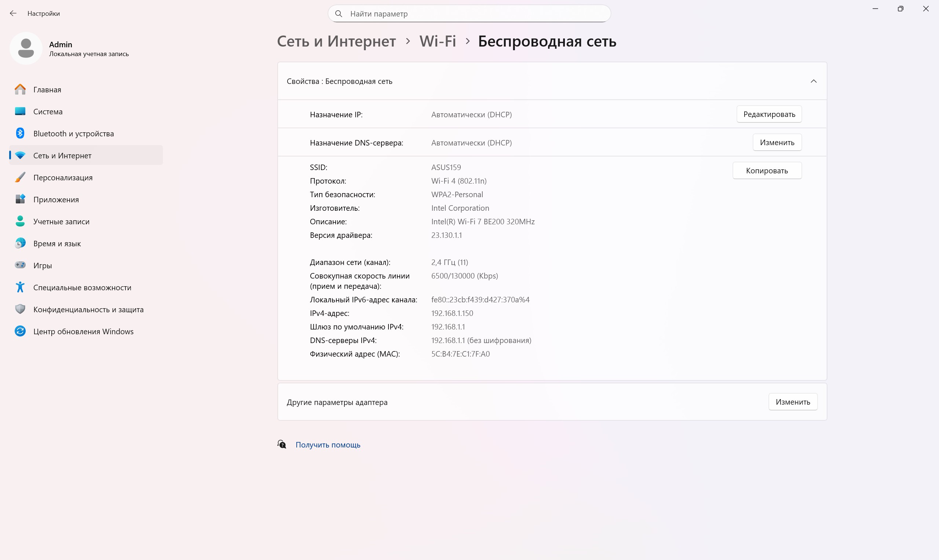Select the Система monitor icon
The width and height of the screenshot is (939, 560).
[x=20, y=111]
